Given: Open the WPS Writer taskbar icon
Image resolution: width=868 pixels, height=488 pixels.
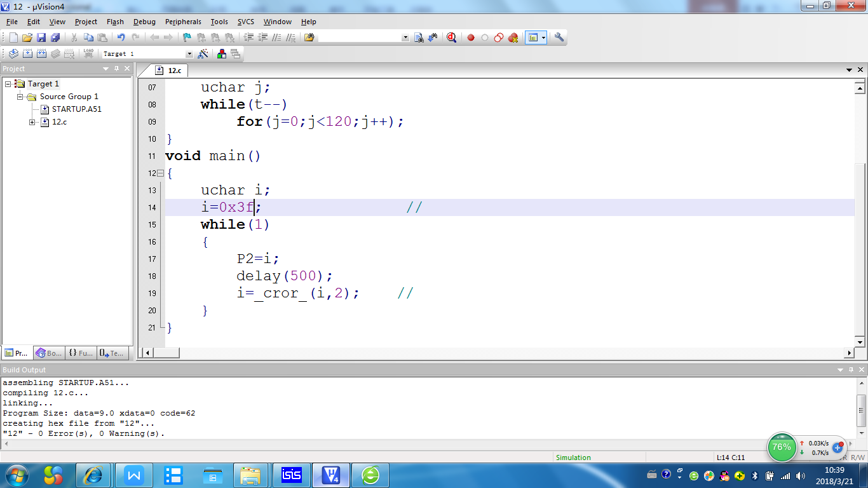Looking at the screenshot, I should coord(133,475).
